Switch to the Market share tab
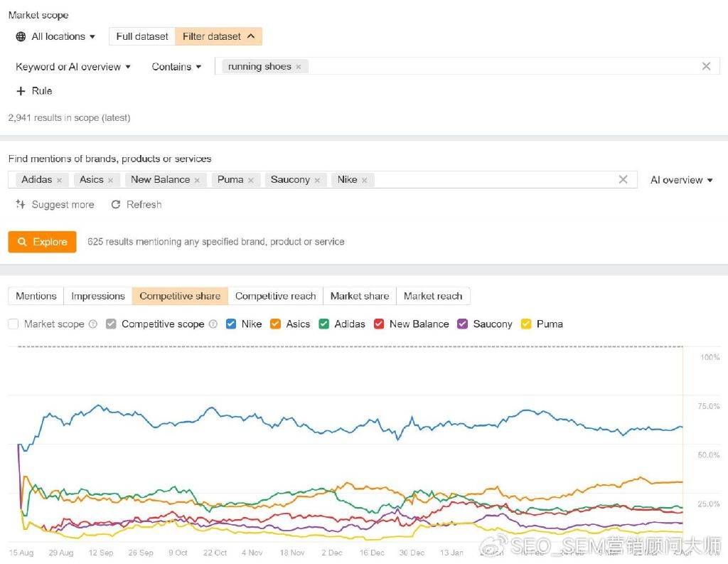 tap(360, 297)
